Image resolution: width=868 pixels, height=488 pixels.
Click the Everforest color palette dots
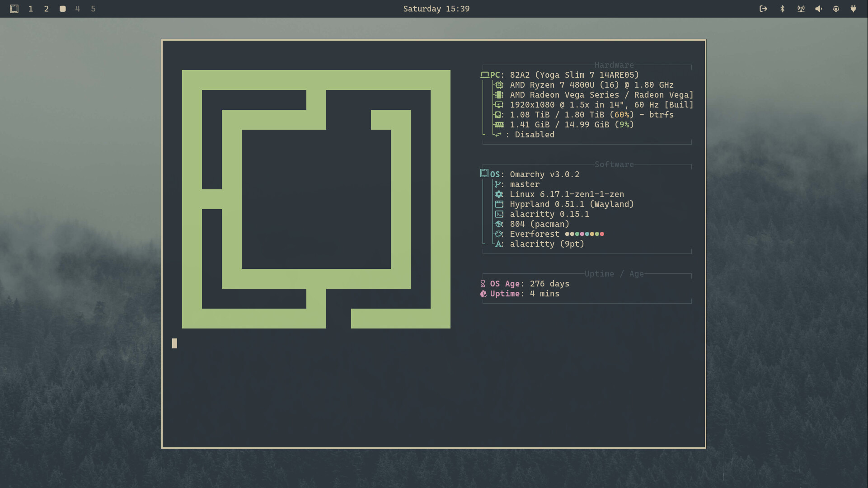[584, 234]
